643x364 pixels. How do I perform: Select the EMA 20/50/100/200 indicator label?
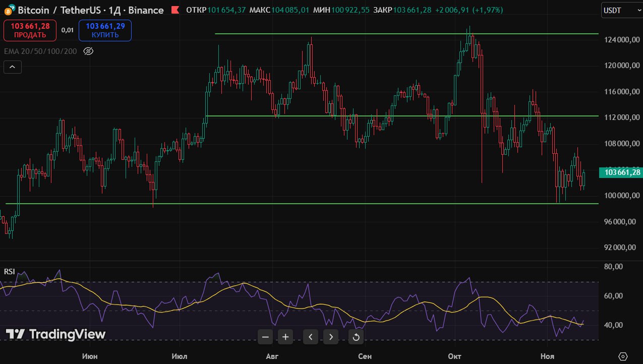point(40,51)
